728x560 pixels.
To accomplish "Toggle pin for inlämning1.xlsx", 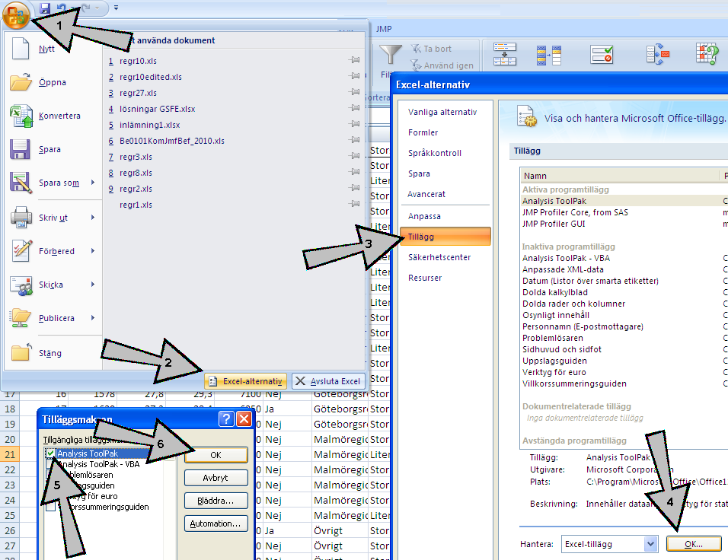I will [354, 124].
